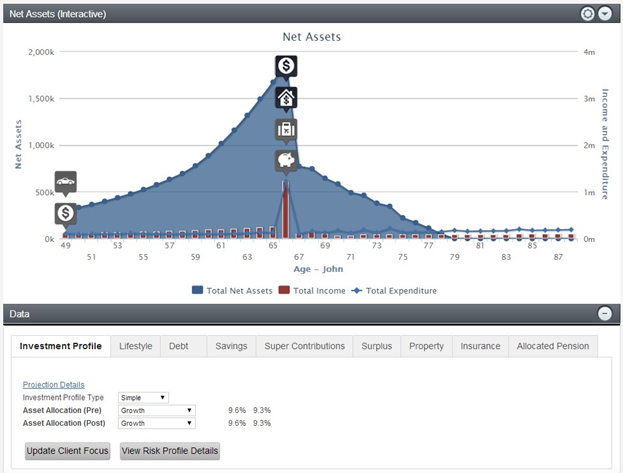
Task: Click the car purchase event icon
Action: tap(66, 182)
